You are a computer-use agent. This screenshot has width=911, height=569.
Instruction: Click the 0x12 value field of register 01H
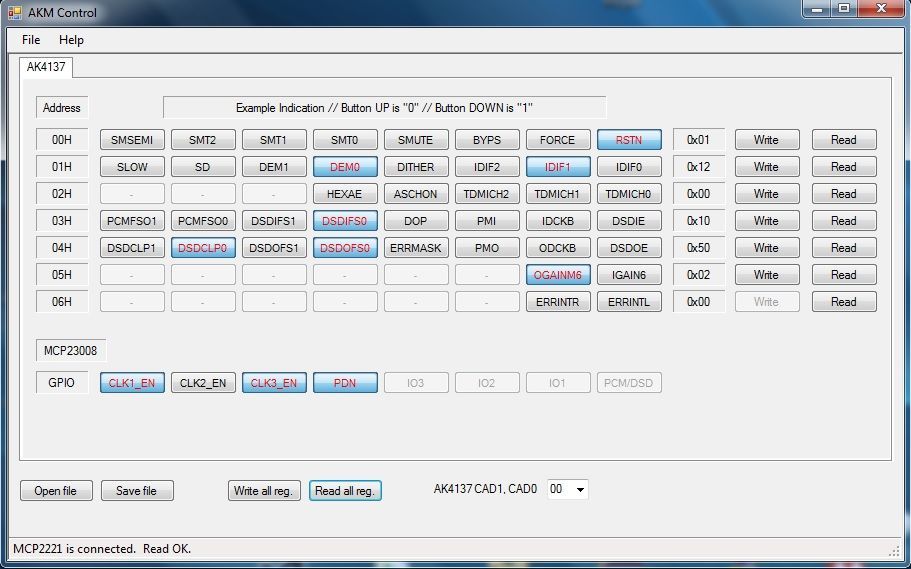(x=698, y=167)
